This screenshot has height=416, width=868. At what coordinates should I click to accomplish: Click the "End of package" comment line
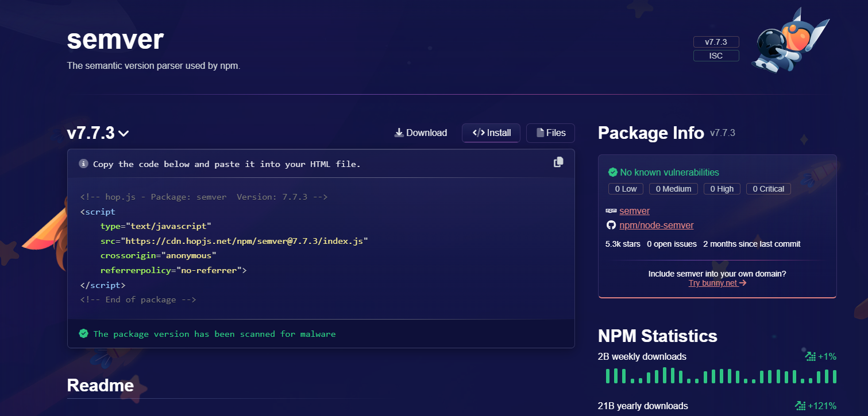tap(138, 300)
